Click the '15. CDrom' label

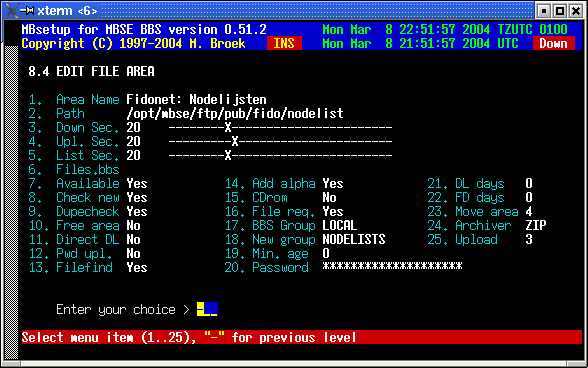pyautogui.click(x=256, y=198)
